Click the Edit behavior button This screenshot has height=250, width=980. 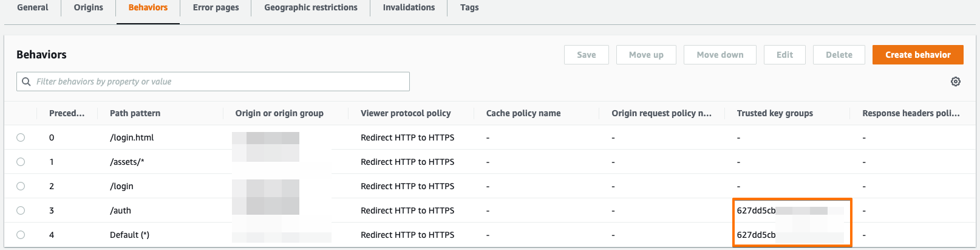(784, 55)
